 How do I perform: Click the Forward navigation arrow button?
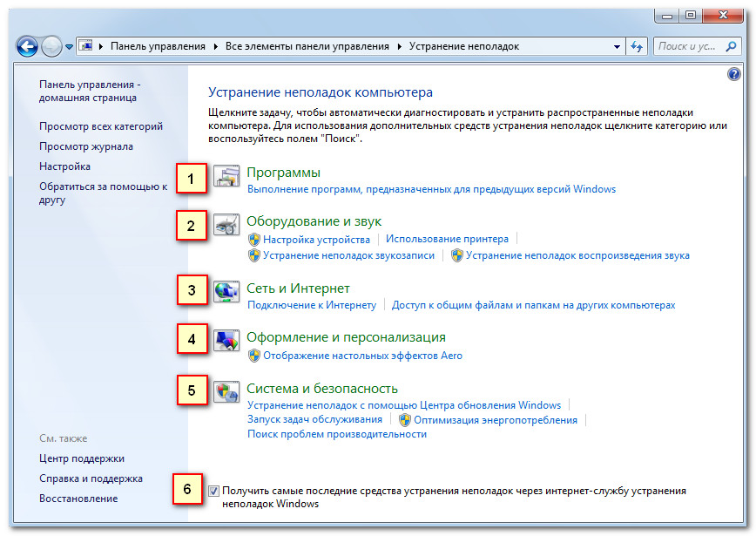[x=51, y=47]
